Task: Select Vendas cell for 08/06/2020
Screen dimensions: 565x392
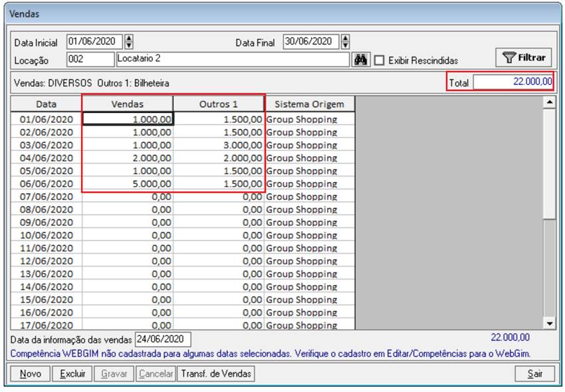Action: click(x=128, y=210)
